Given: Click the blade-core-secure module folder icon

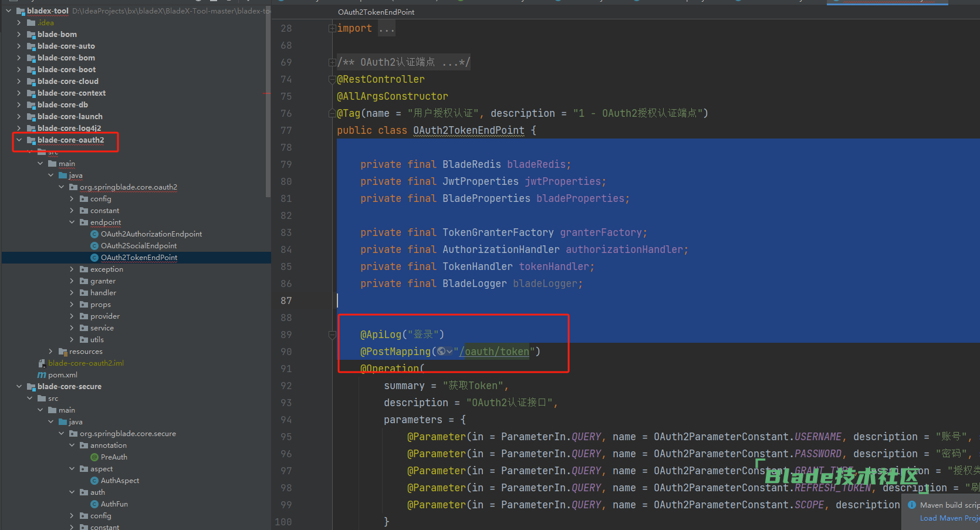Looking at the screenshot, I should click(x=31, y=387).
